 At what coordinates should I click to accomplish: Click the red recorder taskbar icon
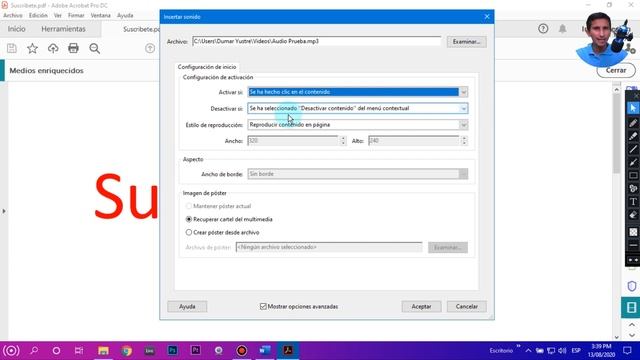(242, 351)
